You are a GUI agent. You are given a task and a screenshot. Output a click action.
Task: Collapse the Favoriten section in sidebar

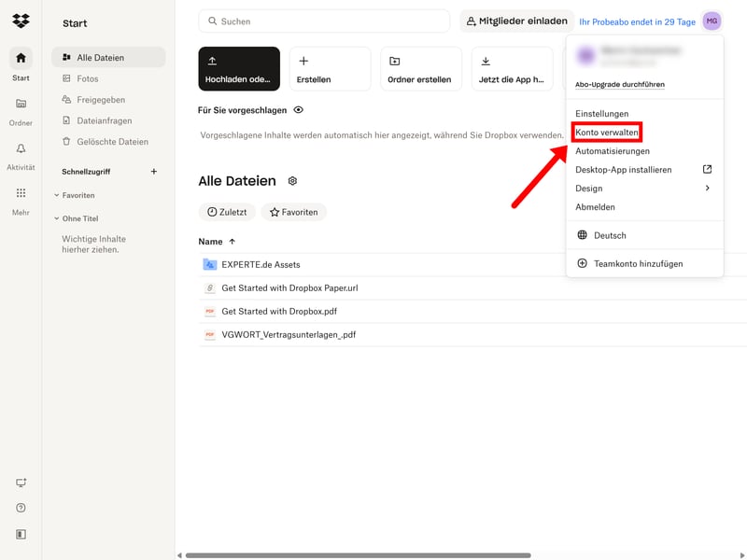coord(56,195)
